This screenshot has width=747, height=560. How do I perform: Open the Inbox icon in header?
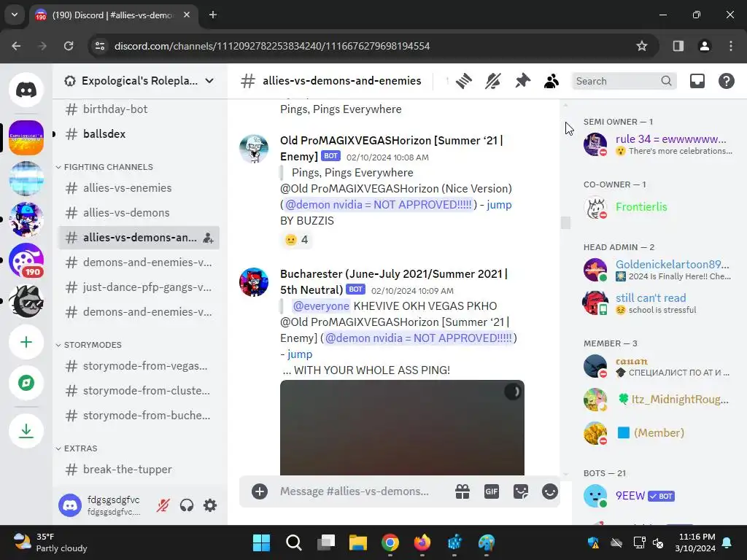pos(697,81)
